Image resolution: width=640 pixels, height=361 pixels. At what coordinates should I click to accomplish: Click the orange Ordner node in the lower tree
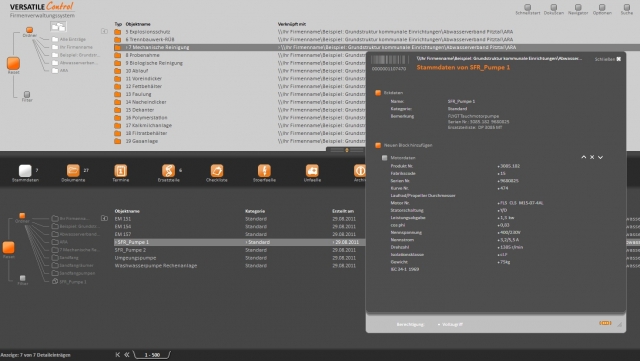22,216
